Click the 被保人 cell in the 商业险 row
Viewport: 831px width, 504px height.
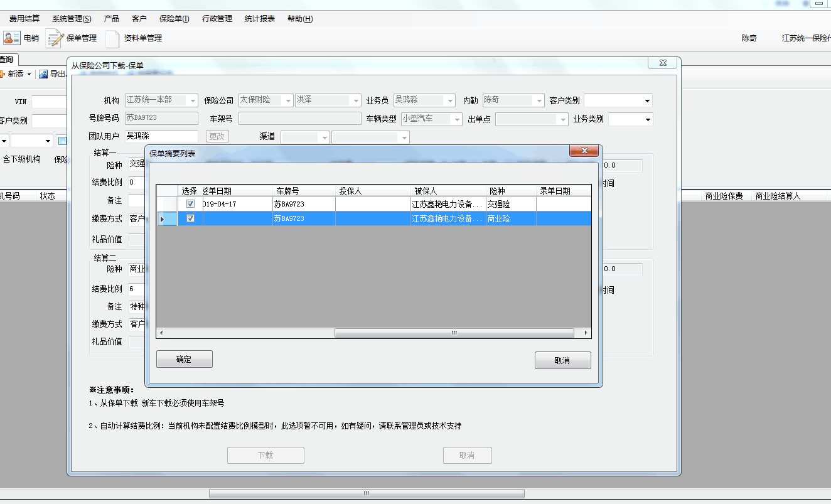449,218
